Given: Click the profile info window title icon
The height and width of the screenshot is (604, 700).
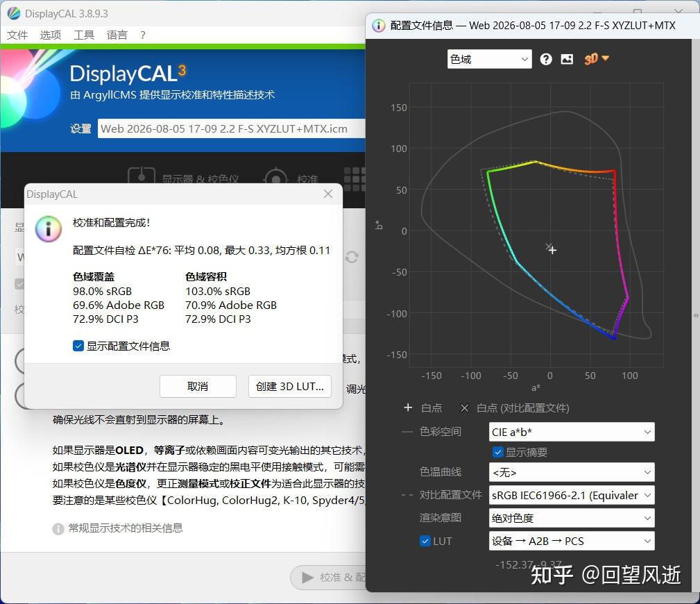Looking at the screenshot, I should pyautogui.click(x=378, y=26).
